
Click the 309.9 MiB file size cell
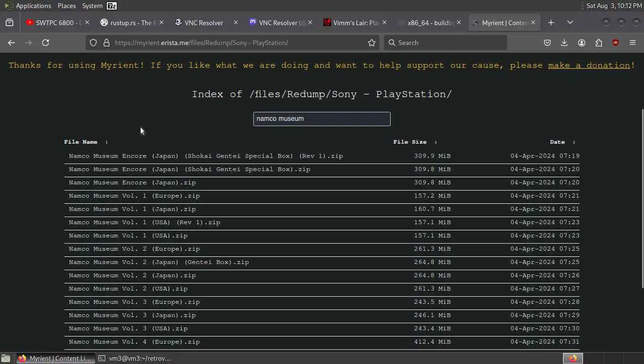(432, 156)
